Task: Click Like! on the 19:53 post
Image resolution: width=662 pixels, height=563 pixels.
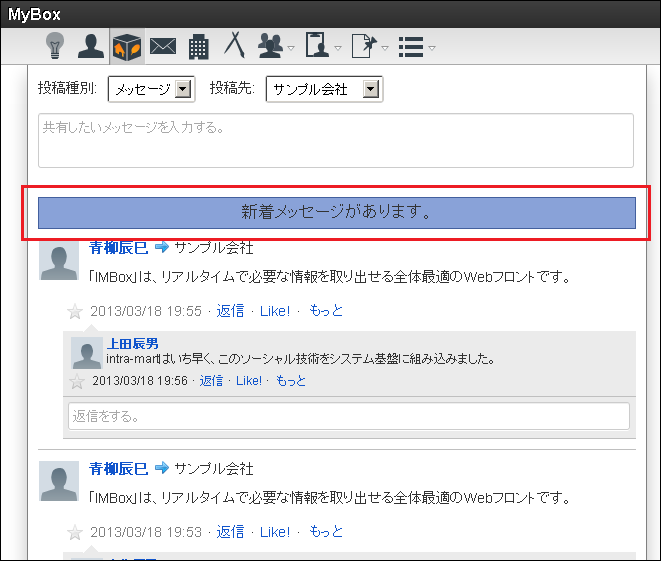Action: [275, 532]
